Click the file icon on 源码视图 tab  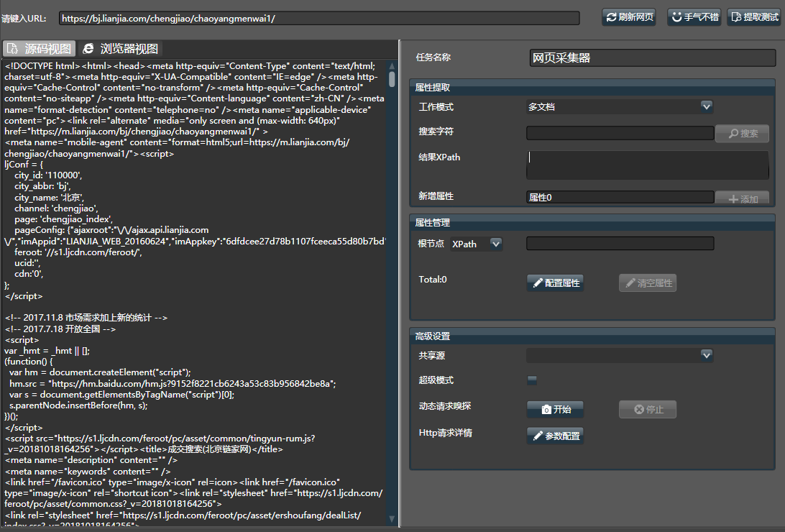click(12, 49)
